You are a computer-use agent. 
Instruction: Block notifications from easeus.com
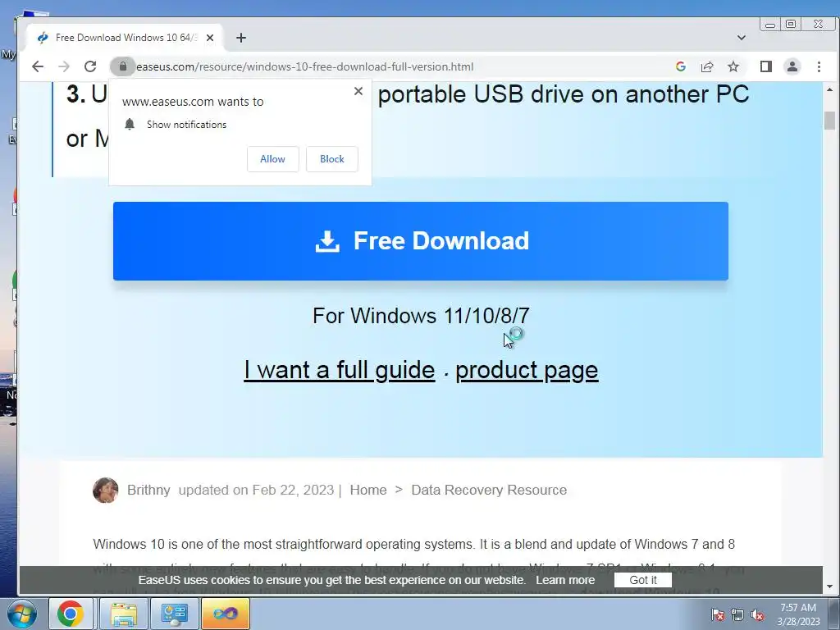332,159
